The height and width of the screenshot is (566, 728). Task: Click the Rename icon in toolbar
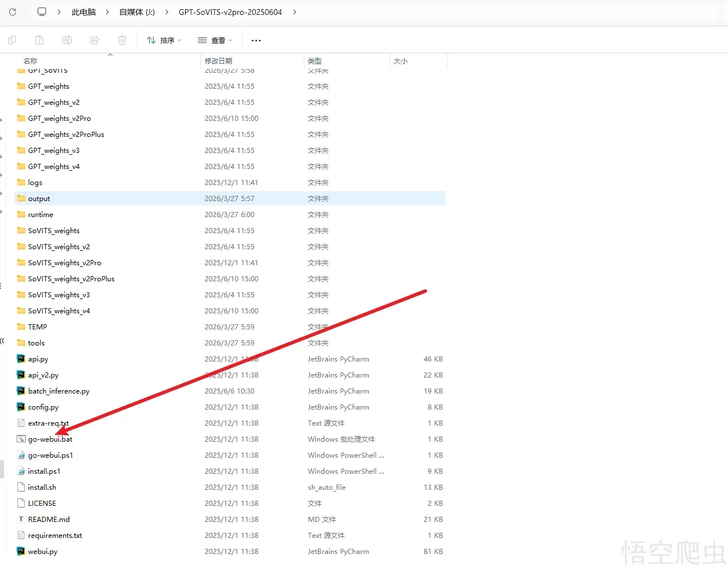(x=67, y=40)
